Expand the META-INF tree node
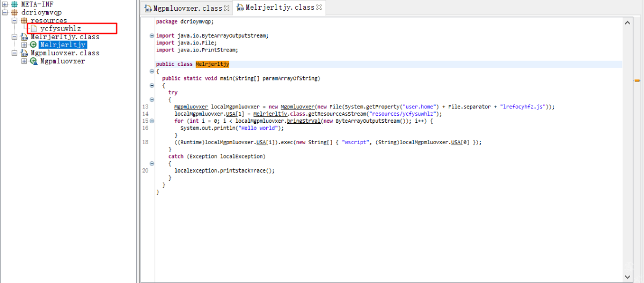The height and width of the screenshot is (283, 644). click(x=5, y=4)
